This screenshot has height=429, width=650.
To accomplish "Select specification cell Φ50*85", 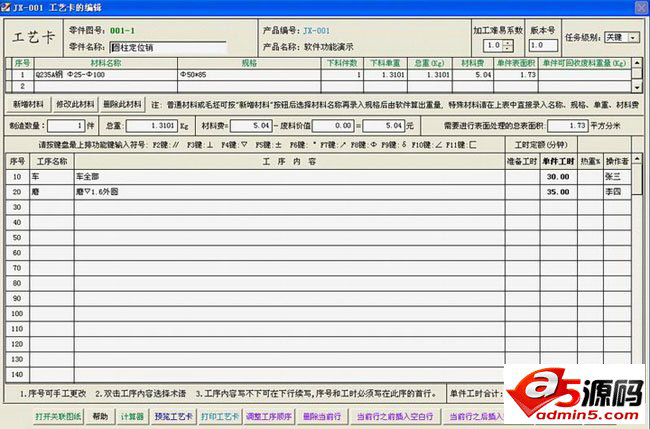I will click(249, 75).
